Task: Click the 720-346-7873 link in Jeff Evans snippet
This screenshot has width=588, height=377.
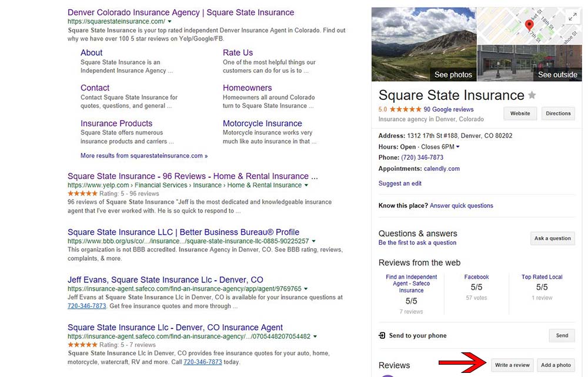Action: 86,307
